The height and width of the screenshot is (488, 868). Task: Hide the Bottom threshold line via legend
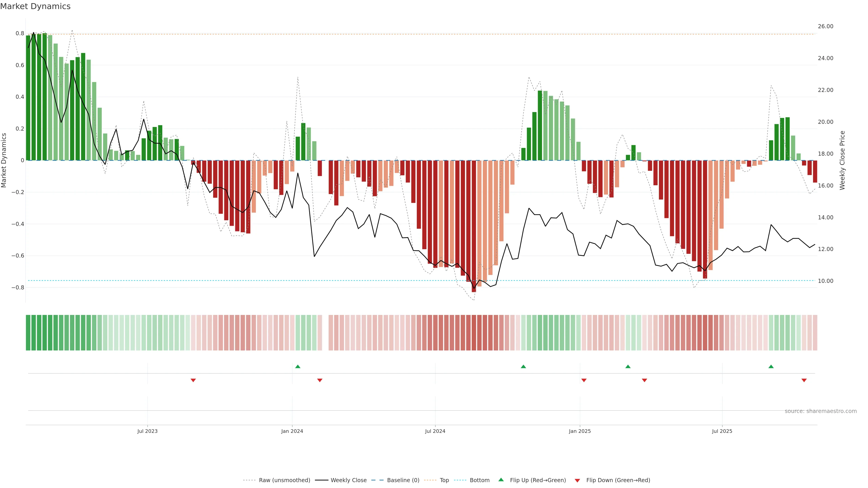coord(479,480)
